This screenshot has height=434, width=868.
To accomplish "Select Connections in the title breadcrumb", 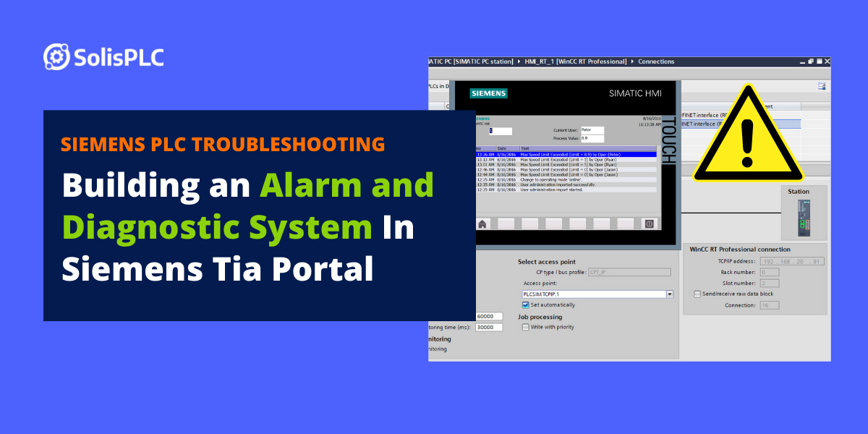I will coord(657,61).
